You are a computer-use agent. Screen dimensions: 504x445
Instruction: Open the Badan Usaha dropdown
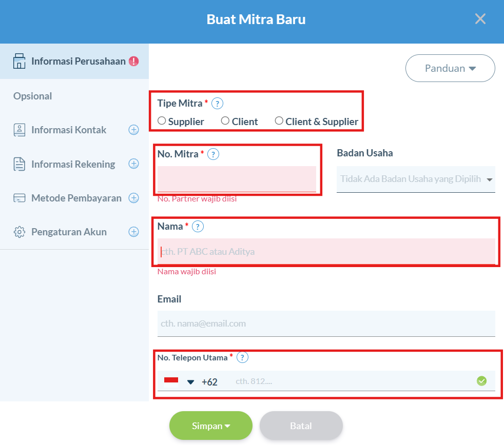coord(416,179)
